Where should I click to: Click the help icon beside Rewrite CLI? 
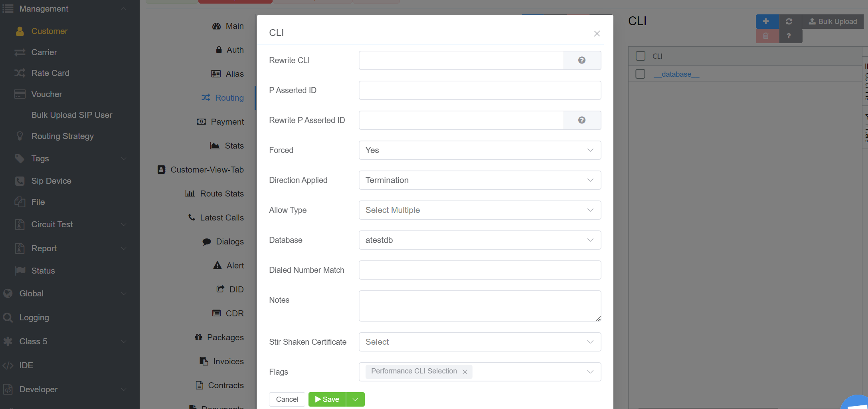(x=582, y=60)
